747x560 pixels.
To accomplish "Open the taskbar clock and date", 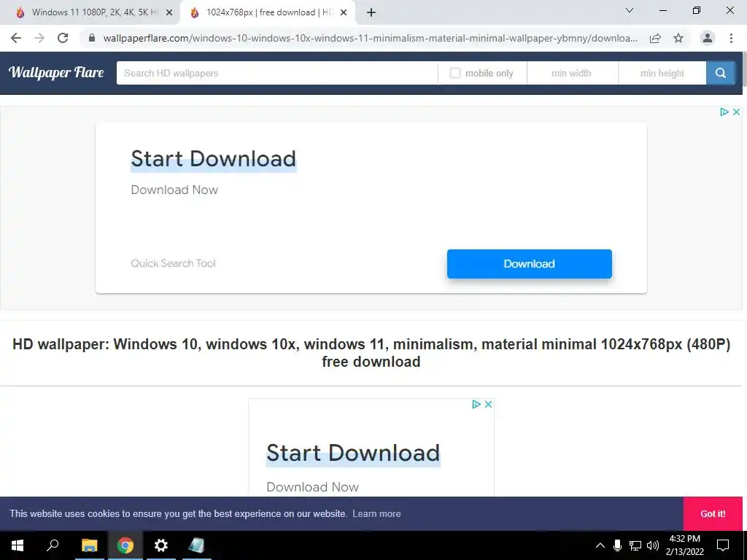I will 684,545.
